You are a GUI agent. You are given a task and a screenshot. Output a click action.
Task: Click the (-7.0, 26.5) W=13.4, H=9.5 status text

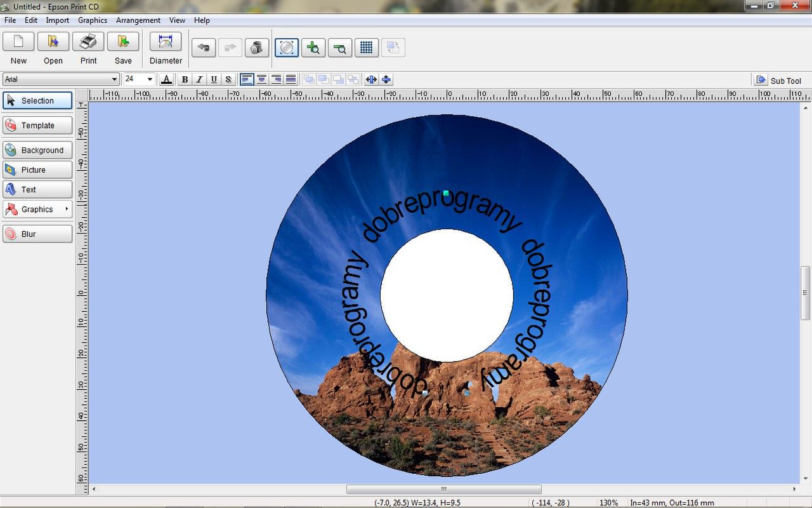coord(417,502)
